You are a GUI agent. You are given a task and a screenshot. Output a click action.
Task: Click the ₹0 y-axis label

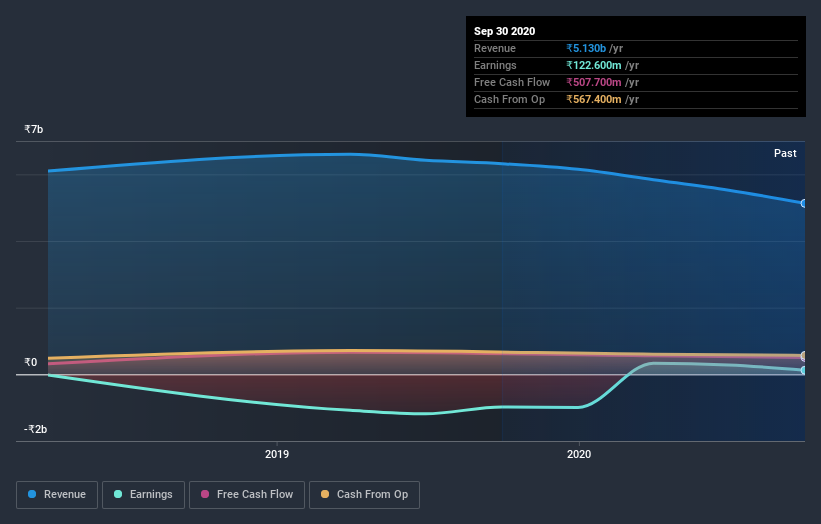pos(30,362)
